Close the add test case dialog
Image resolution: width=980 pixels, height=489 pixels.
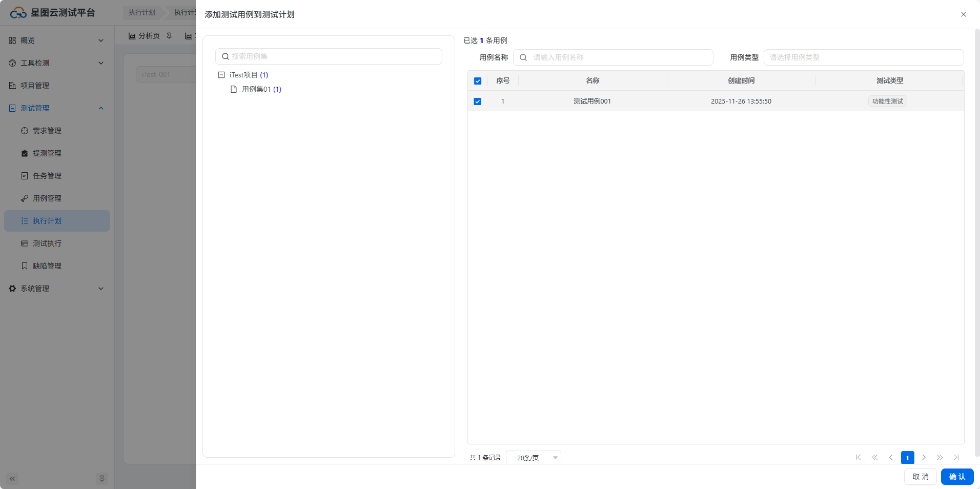[x=964, y=14]
